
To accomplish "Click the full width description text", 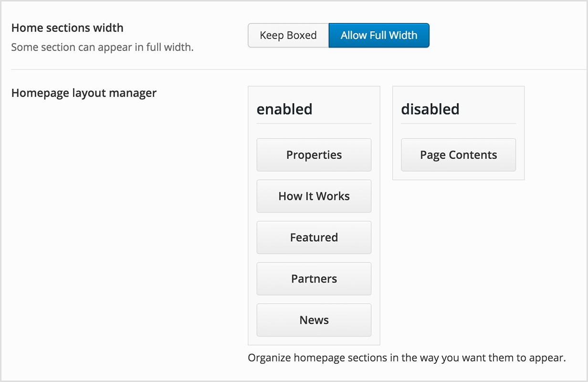I will (102, 47).
